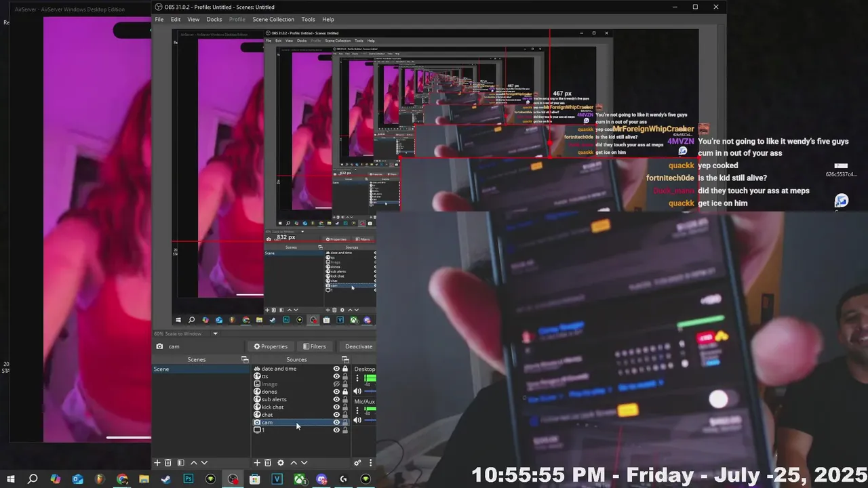Image resolution: width=868 pixels, height=488 pixels.
Task: Lock the sub alerts source
Action: pos(345,399)
